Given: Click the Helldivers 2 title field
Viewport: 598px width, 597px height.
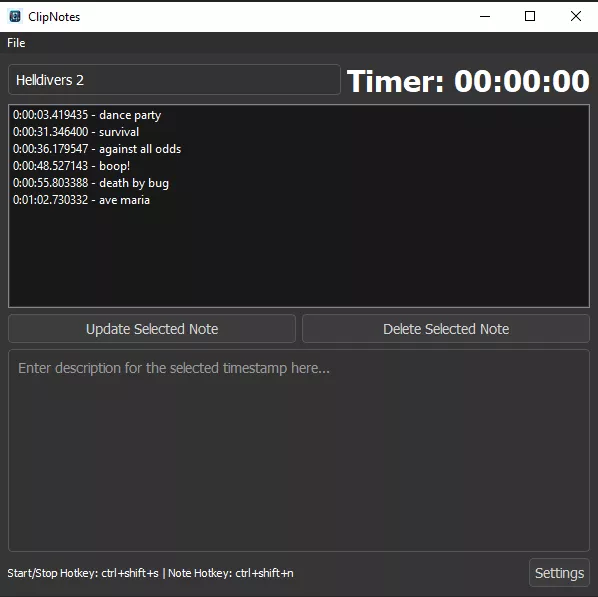Looking at the screenshot, I should (174, 80).
